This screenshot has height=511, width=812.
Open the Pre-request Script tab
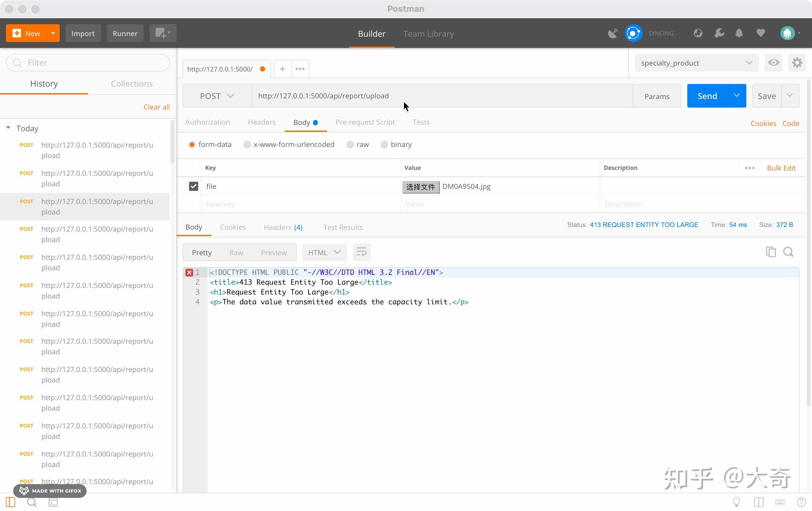[365, 122]
